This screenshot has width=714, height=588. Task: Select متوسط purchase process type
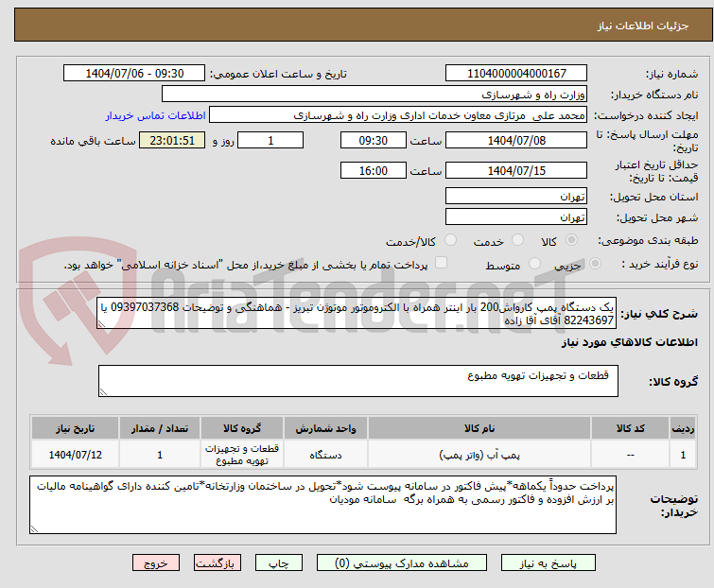click(x=535, y=265)
